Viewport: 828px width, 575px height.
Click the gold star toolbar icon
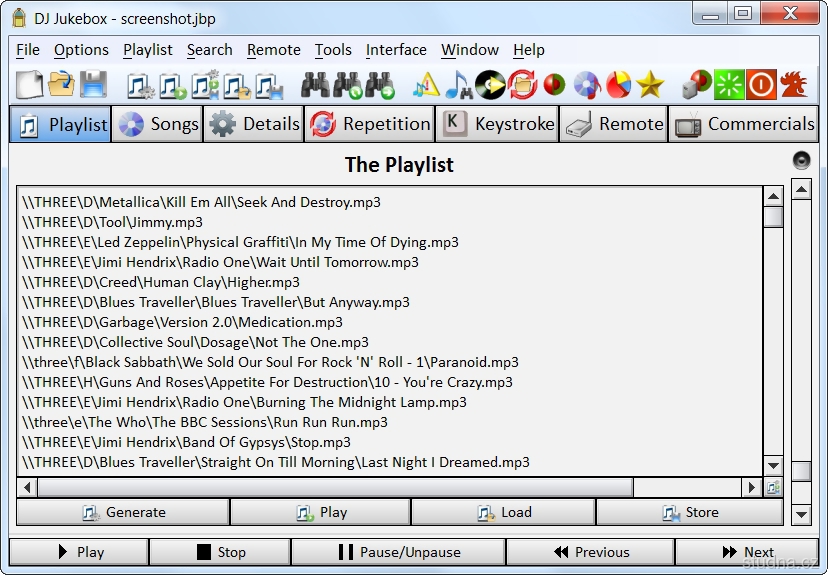(x=650, y=85)
